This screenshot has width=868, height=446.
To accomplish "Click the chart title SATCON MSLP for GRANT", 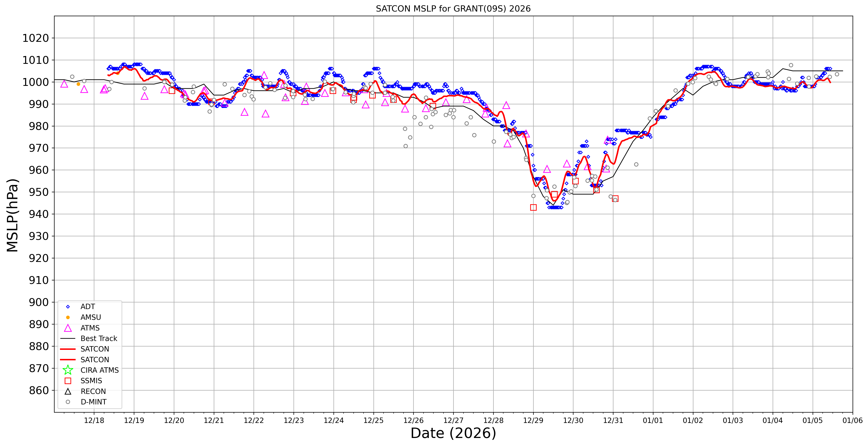I will click(x=453, y=9).
